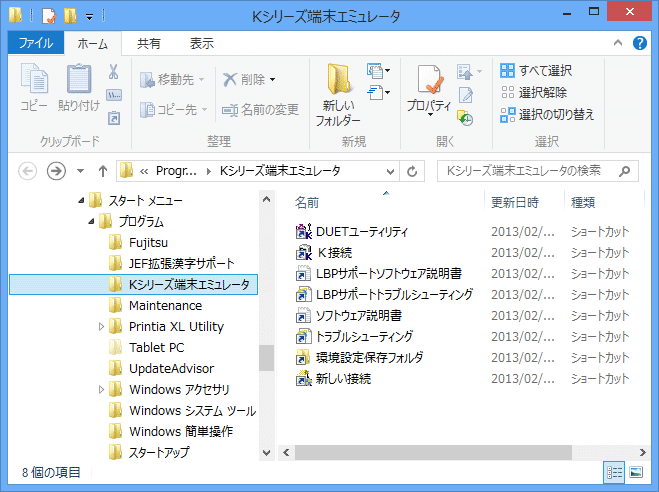The image size is (659, 492).
Task: Click the History icon in the 開く group
Action: pyautogui.click(x=465, y=118)
